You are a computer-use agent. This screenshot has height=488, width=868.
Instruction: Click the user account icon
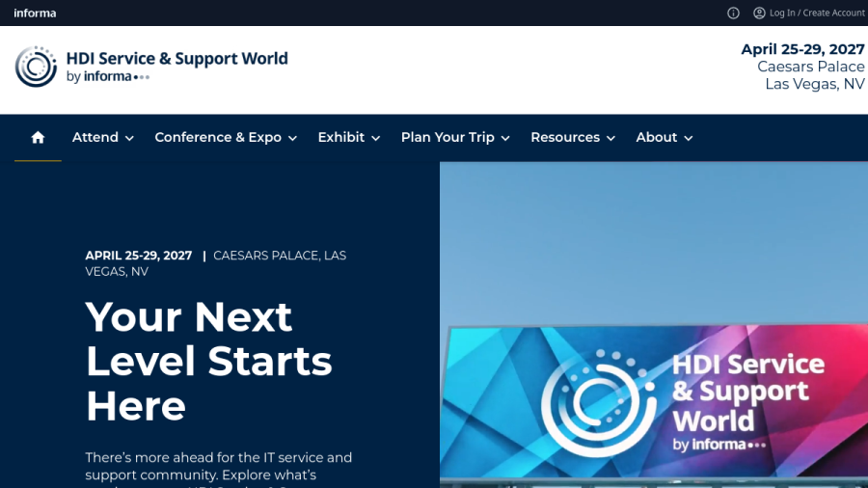(x=759, y=13)
